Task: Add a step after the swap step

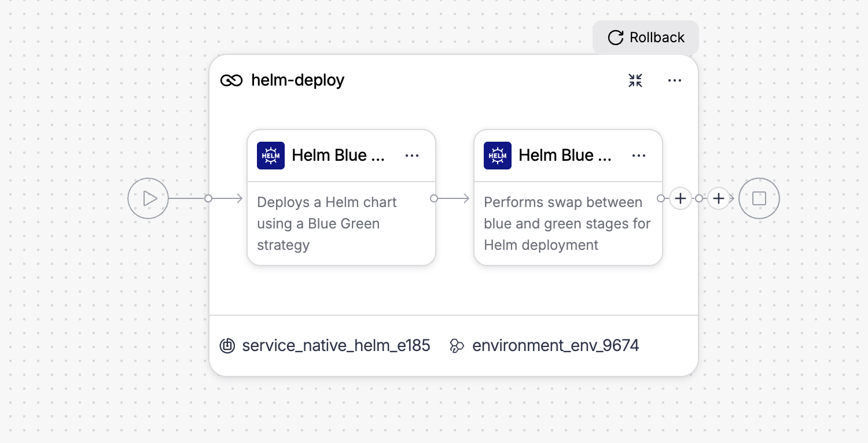Action: pyautogui.click(x=681, y=198)
